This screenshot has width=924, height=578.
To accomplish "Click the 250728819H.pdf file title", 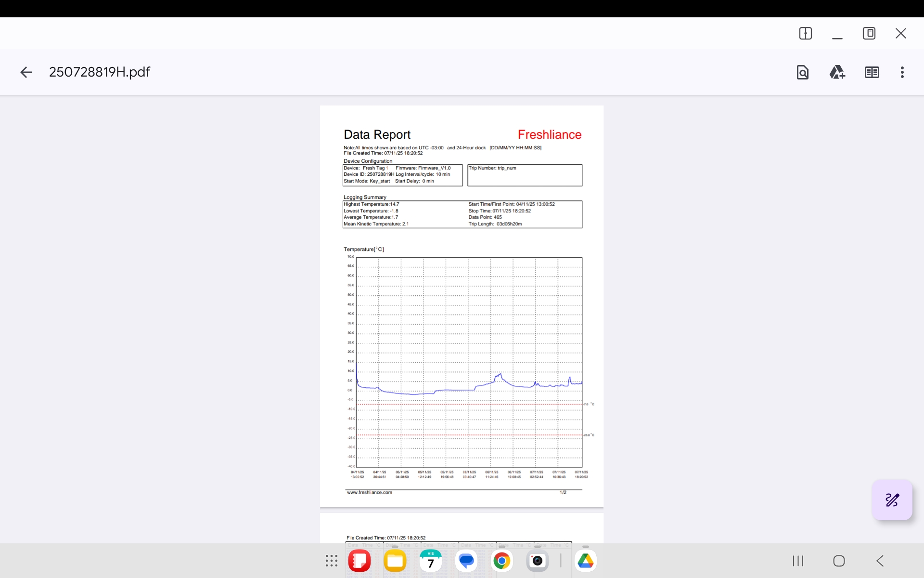I will tap(100, 72).
